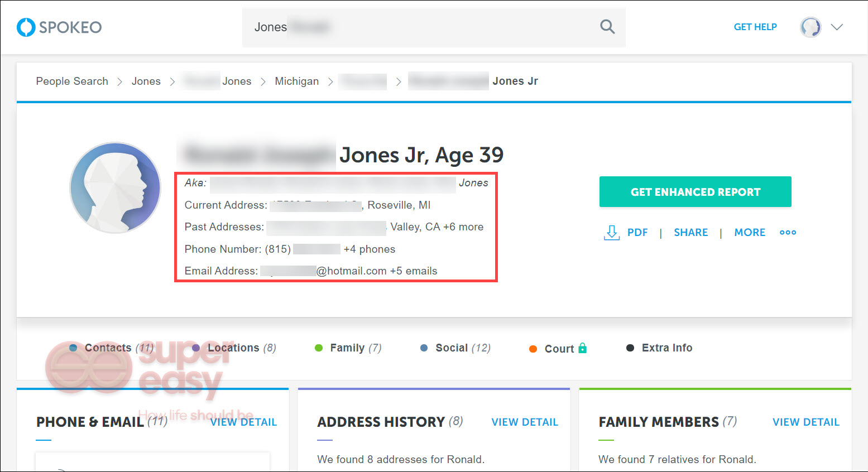Open the three-dots more options icon

(x=788, y=233)
